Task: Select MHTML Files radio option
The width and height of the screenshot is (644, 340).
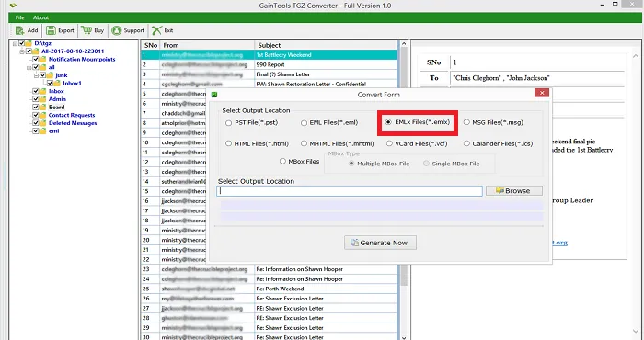Action: click(x=304, y=144)
